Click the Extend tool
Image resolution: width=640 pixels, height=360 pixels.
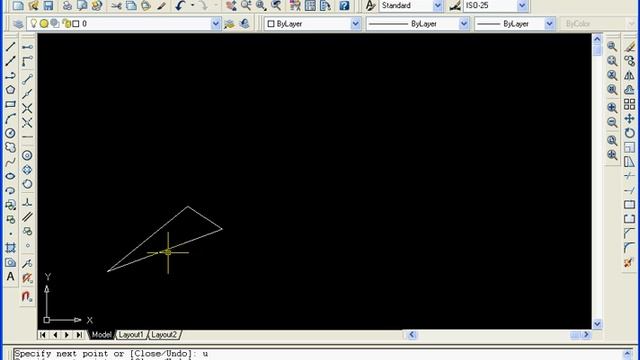629,190
